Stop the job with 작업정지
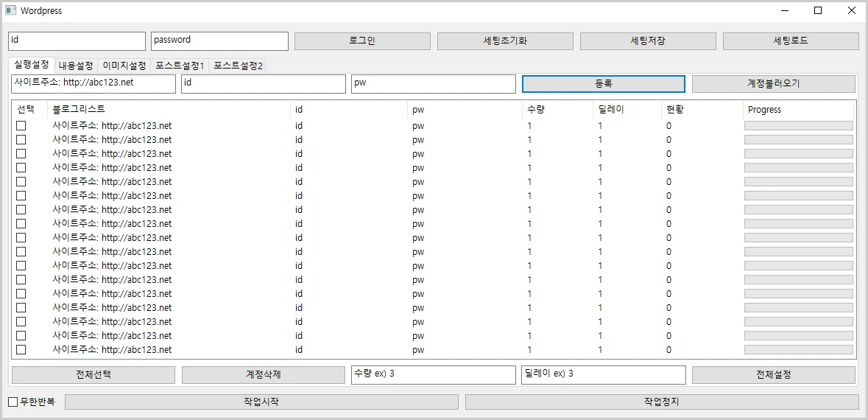The height and width of the screenshot is (420, 868). 662,402
